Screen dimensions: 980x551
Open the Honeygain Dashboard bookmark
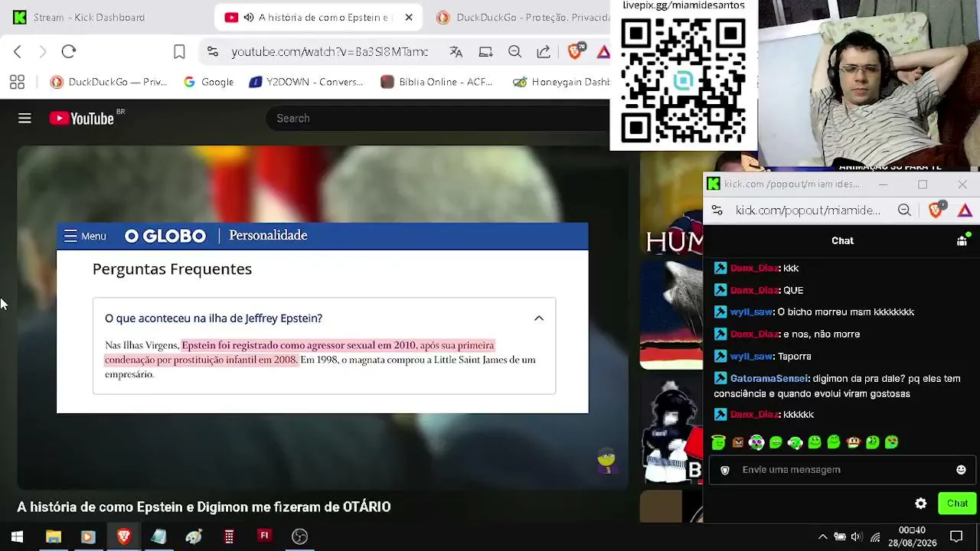pos(561,82)
